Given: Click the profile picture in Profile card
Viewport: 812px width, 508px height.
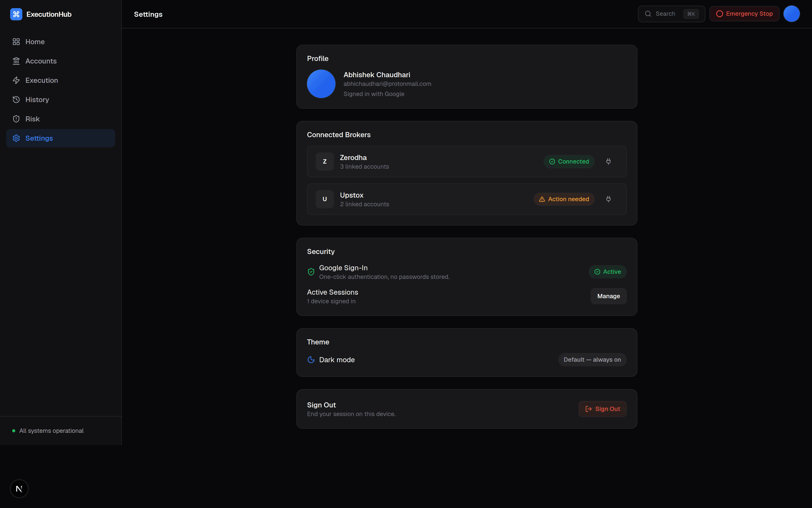Looking at the screenshot, I should coord(321,84).
